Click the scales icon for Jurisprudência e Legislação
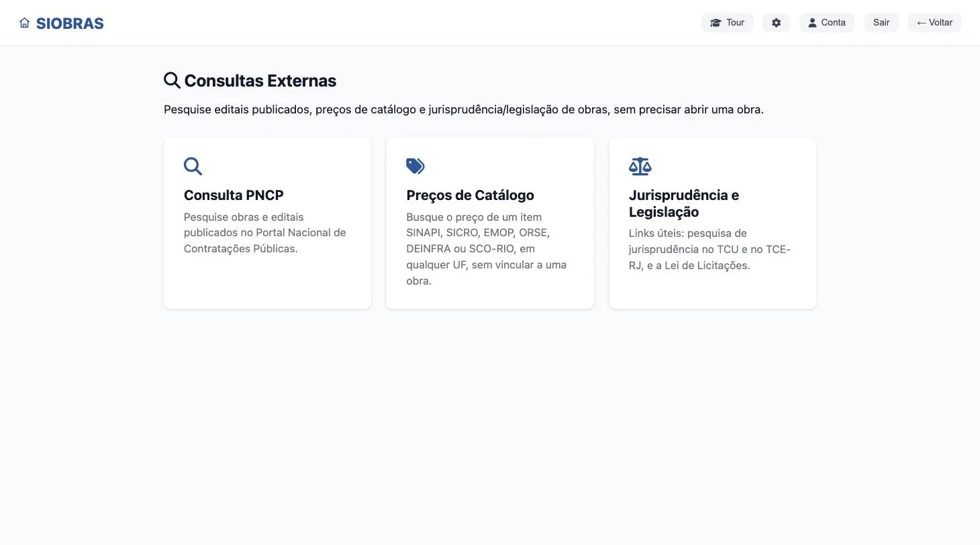 [x=640, y=166]
